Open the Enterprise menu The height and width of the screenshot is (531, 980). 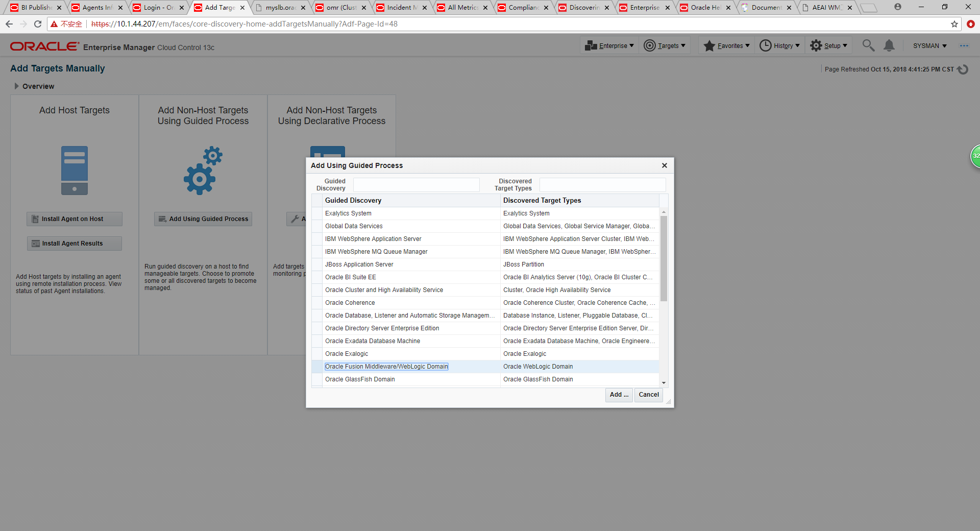tap(609, 46)
